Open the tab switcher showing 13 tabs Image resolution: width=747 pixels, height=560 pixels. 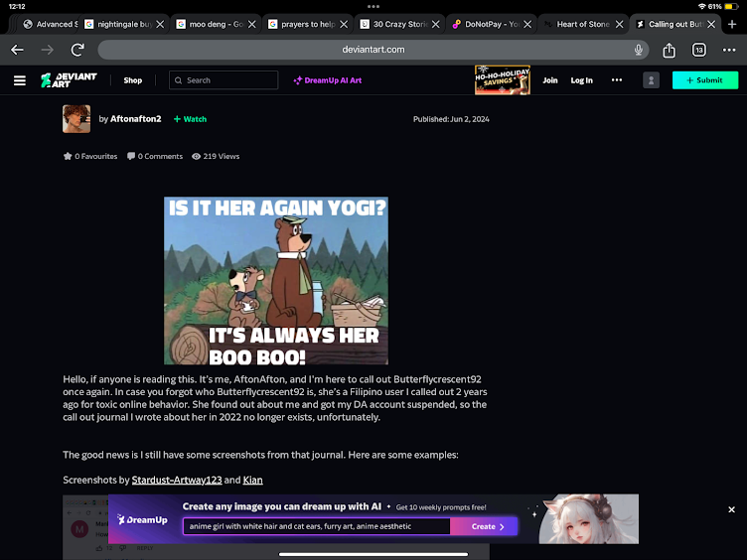click(x=699, y=50)
